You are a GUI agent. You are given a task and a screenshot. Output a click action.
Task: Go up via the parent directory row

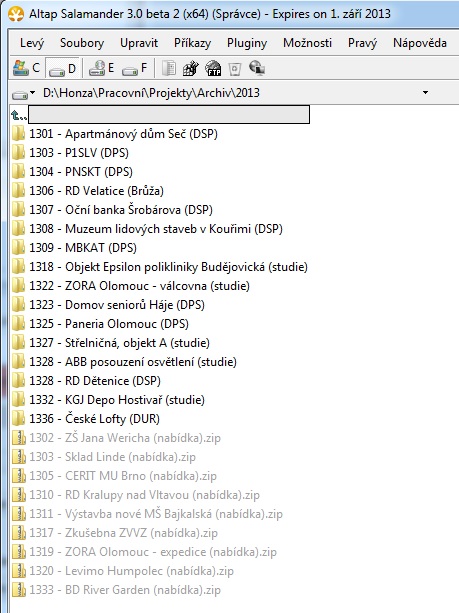pyautogui.click(x=160, y=115)
